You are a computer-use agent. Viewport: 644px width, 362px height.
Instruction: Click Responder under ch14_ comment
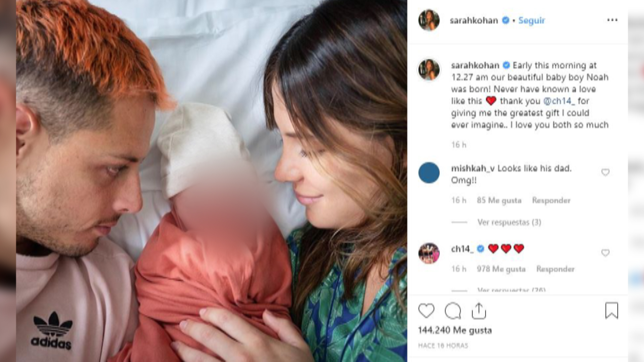pos(555,269)
